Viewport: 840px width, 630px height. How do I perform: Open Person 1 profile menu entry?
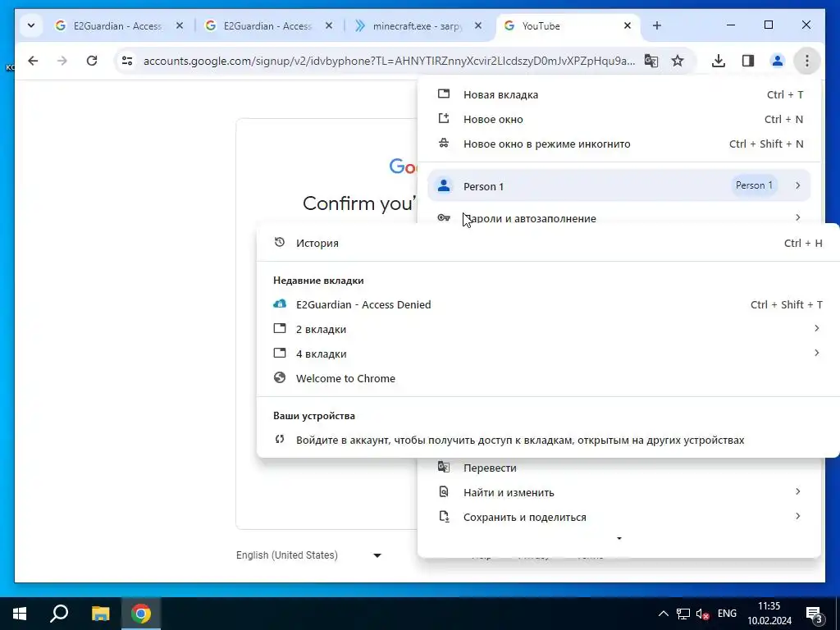[619, 186]
